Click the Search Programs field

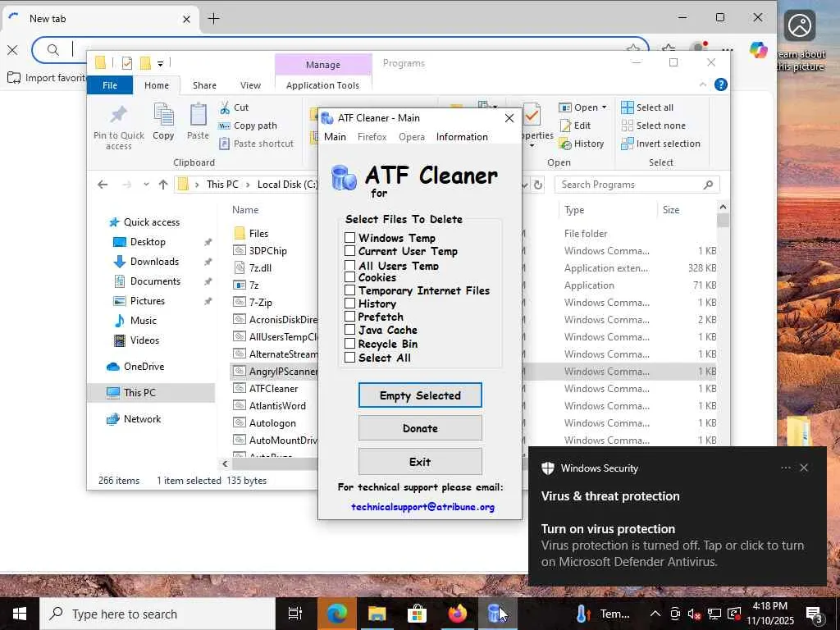click(637, 185)
